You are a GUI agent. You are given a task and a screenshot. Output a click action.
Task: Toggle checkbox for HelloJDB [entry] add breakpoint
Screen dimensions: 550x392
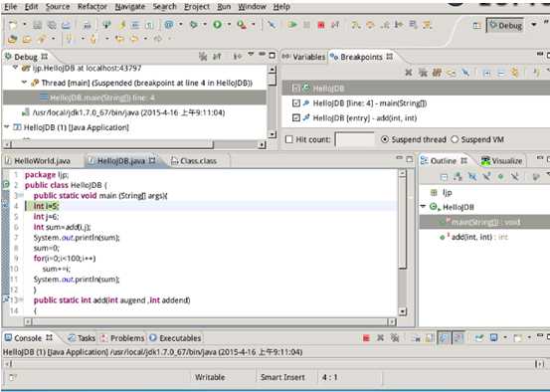coord(296,118)
